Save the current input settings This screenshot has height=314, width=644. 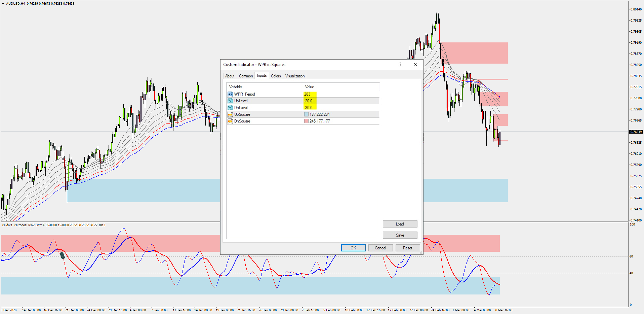[x=400, y=235]
